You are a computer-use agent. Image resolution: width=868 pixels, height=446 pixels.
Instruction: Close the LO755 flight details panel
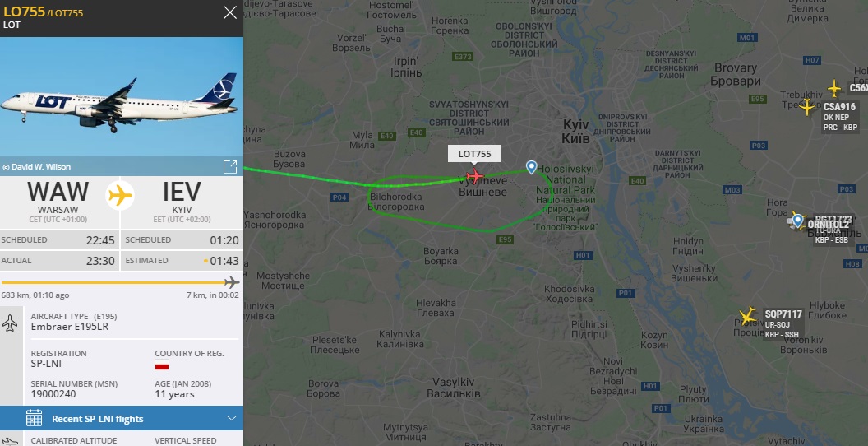pos(229,12)
